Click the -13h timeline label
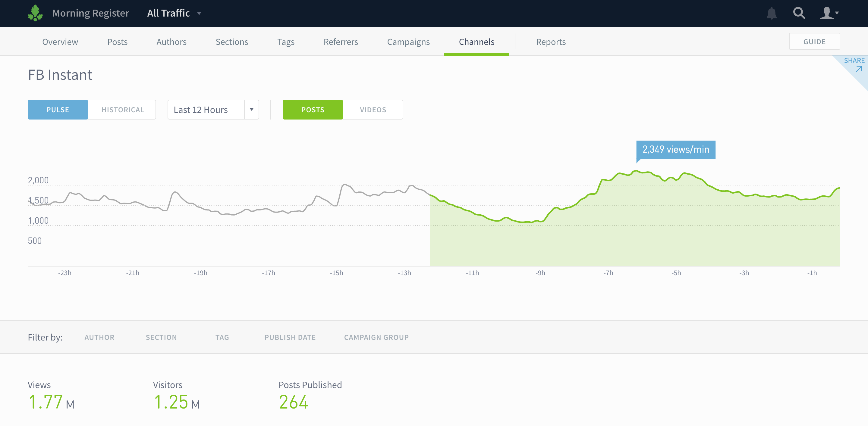 point(404,273)
